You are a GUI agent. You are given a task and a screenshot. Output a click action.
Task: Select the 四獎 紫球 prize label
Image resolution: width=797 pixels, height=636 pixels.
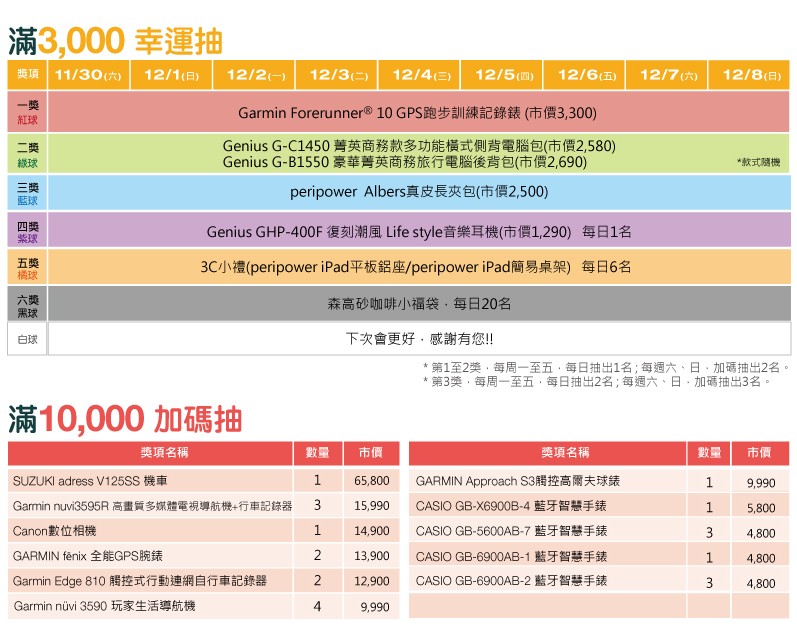click(27, 232)
